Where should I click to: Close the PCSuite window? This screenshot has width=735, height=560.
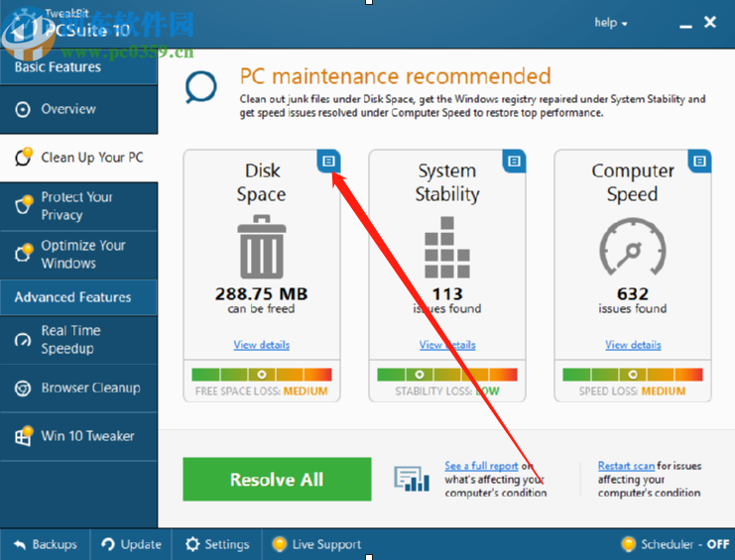click(710, 22)
